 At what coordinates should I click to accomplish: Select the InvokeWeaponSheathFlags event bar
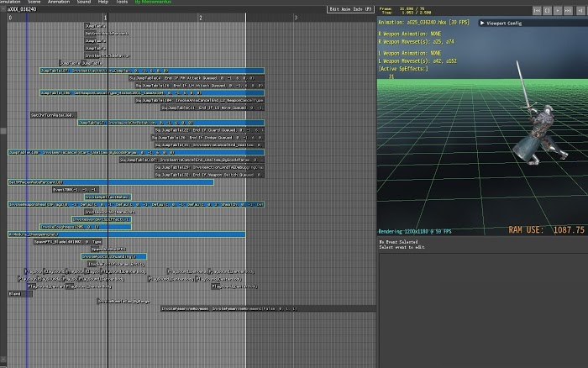pyautogui.click(x=136, y=204)
